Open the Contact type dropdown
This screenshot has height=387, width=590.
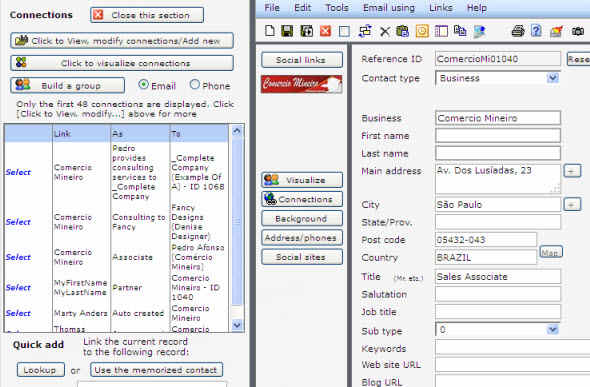coord(552,78)
